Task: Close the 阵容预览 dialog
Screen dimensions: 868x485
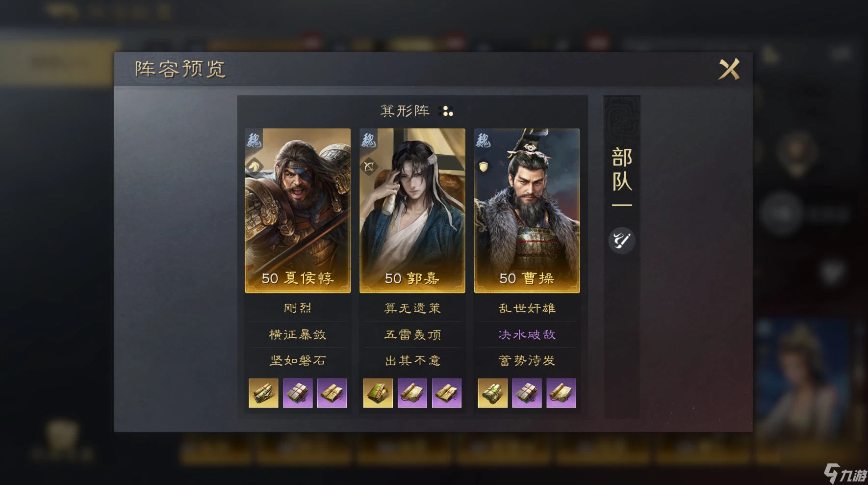Action: tap(729, 69)
